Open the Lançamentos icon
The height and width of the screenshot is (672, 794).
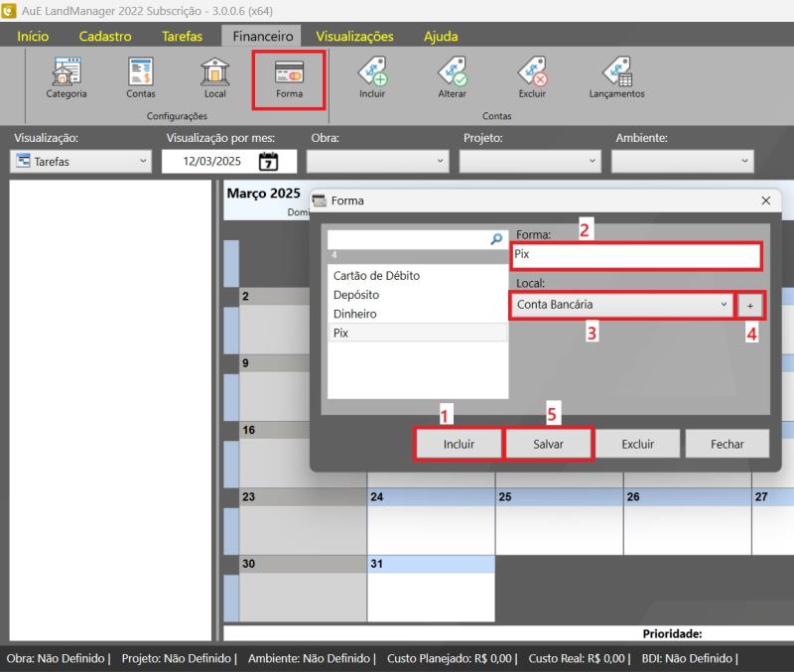click(616, 77)
